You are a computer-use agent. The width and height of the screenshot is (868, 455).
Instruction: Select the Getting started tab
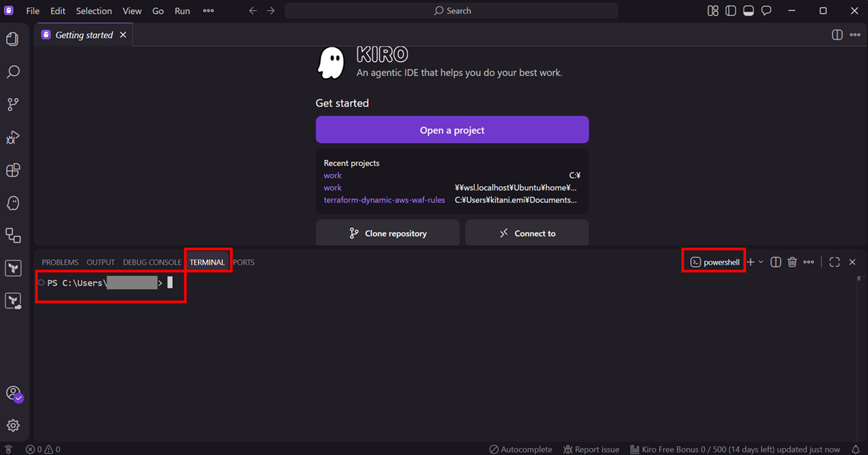[84, 35]
